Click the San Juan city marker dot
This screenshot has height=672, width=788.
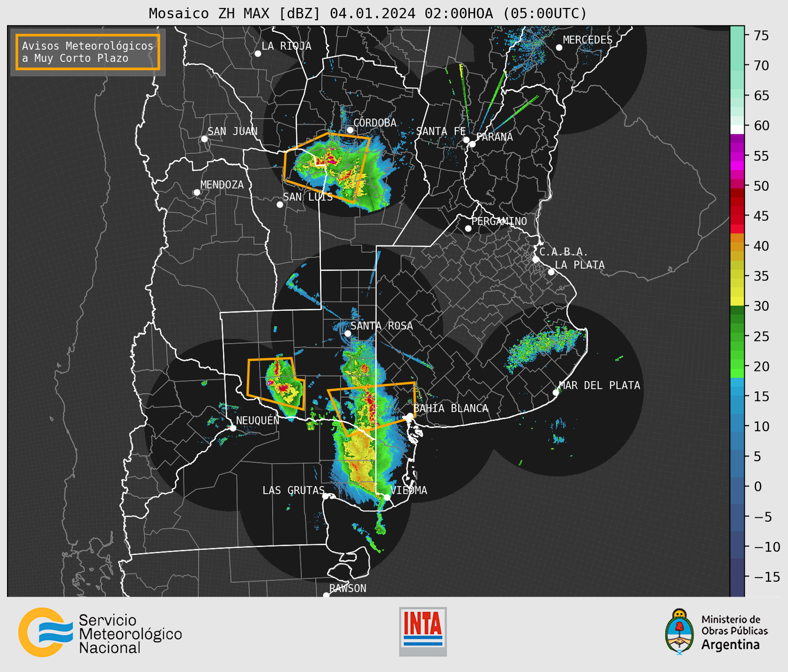204,139
